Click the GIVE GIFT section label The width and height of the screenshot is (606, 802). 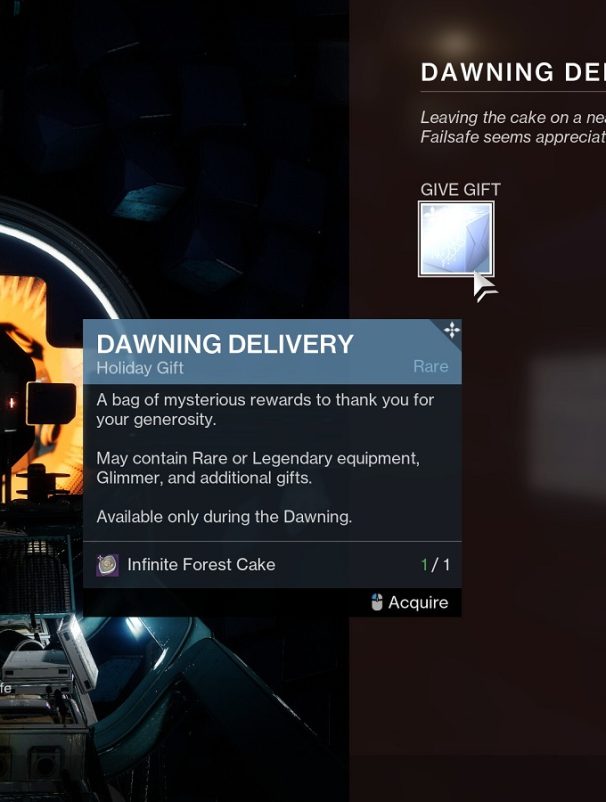pyautogui.click(x=460, y=190)
